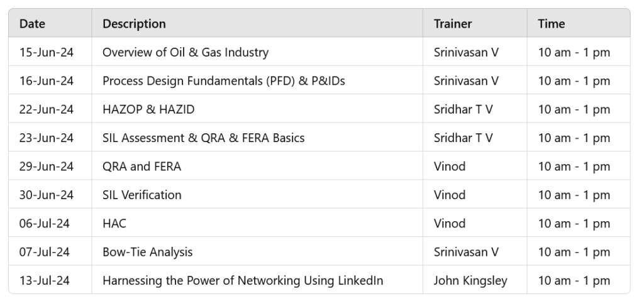644x301 pixels.
Task: Click the 30-Jun-24 date cell
Action: [x=47, y=195]
